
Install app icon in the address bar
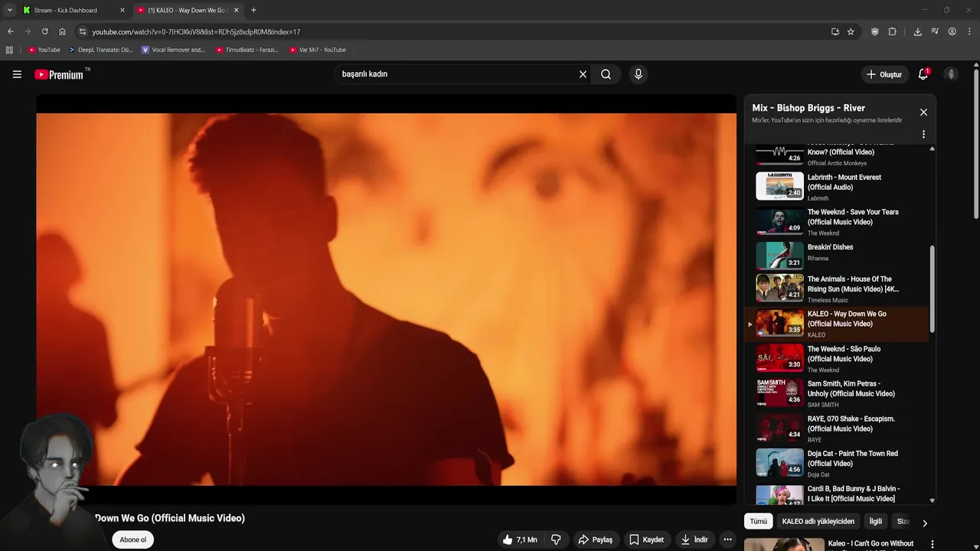coord(835,31)
